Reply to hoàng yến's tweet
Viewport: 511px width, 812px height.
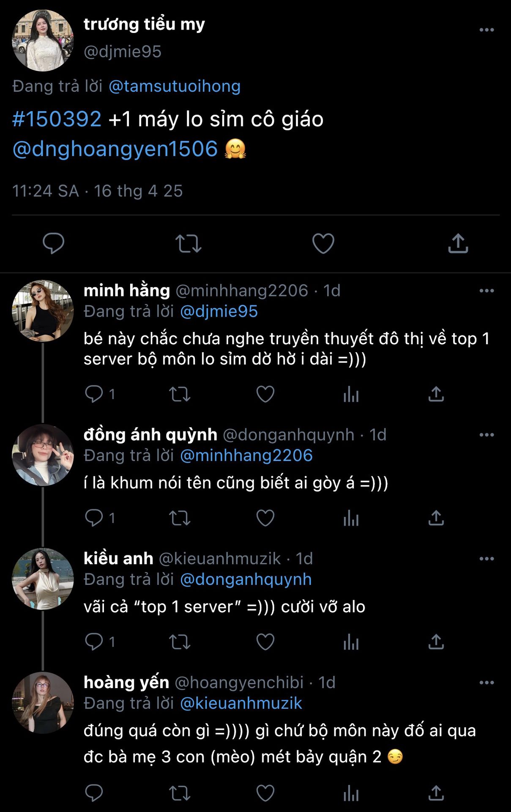[x=94, y=793]
